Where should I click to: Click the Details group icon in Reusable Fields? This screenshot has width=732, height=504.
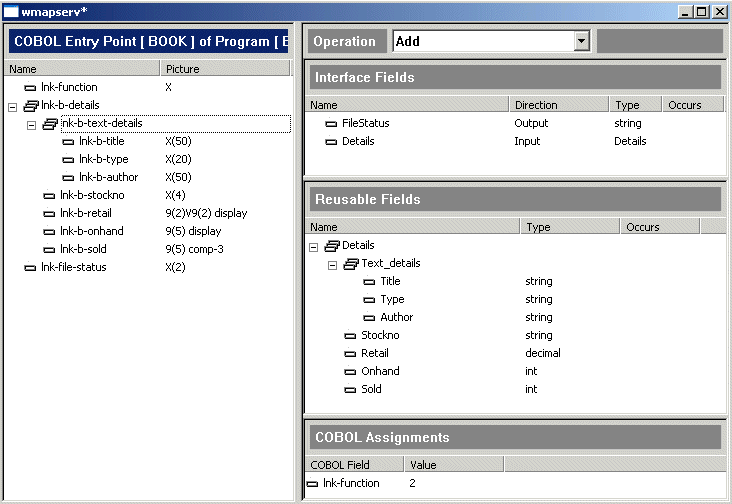(x=332, y=246)
